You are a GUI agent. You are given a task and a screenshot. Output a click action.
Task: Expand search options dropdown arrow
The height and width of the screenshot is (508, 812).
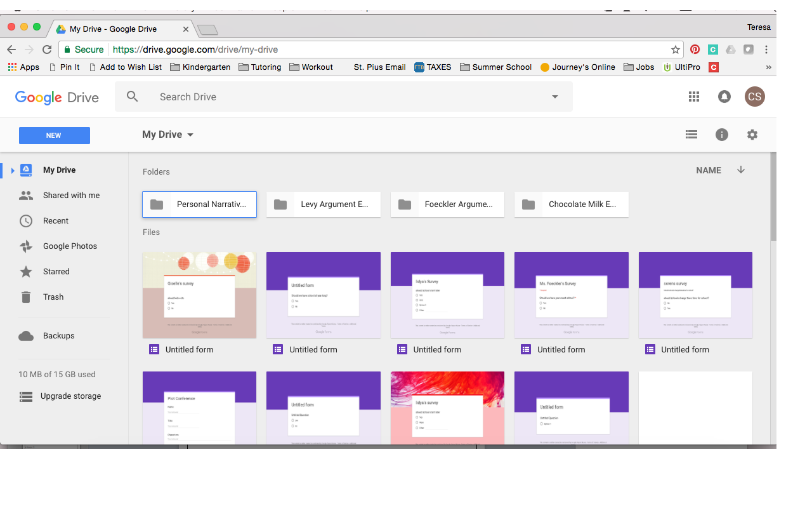pyautogui.click(x=555, y=97)
